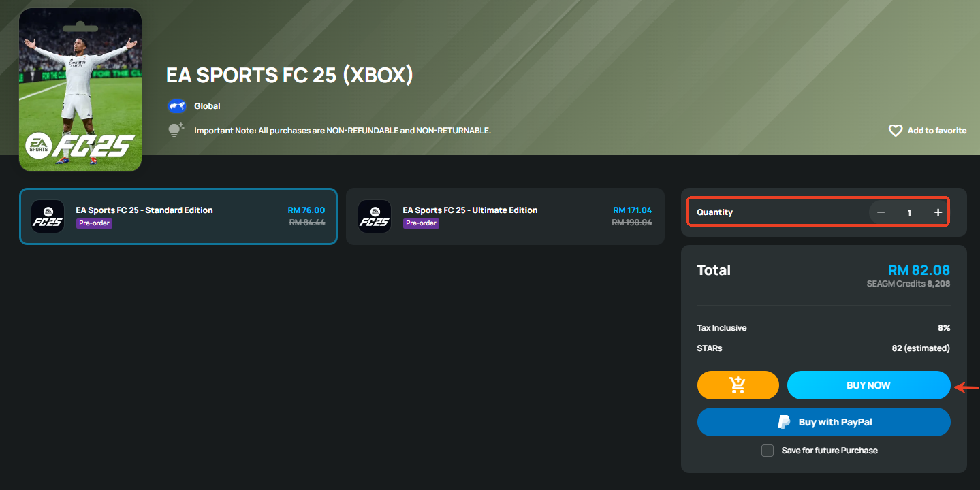
Task: Increase quantity with the plus button
Action: pos(938,212)
